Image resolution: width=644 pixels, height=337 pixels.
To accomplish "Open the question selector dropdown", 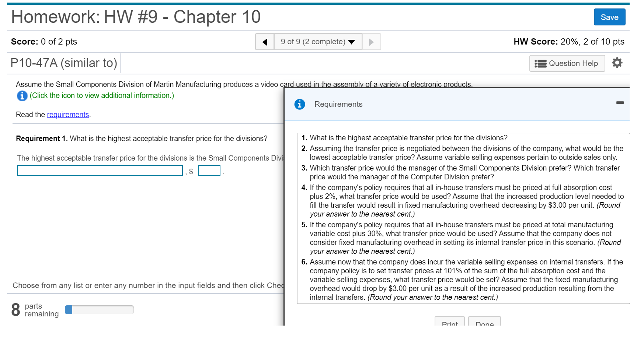I will coord(318,42).
